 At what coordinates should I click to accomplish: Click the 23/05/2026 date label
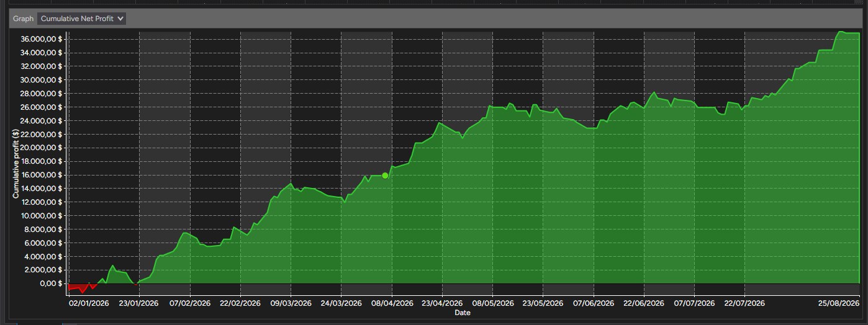click(x=543, y=303)
